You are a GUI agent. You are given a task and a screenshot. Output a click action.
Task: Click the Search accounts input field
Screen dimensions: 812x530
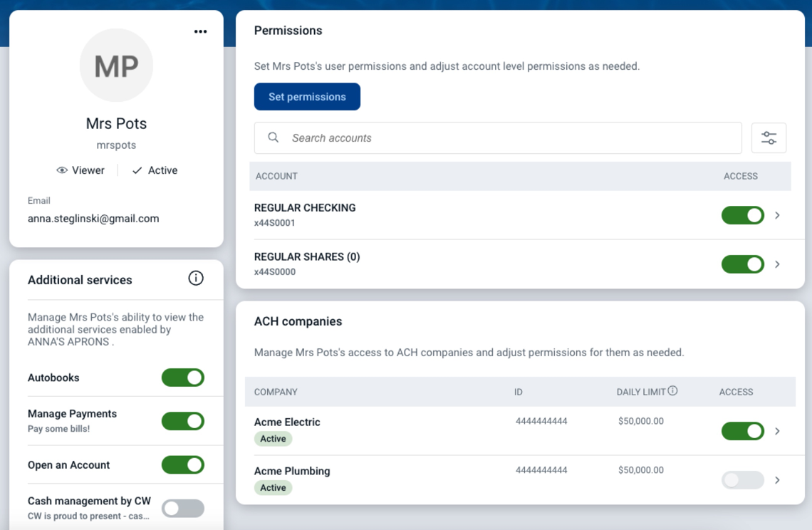(x=427, y=137)
